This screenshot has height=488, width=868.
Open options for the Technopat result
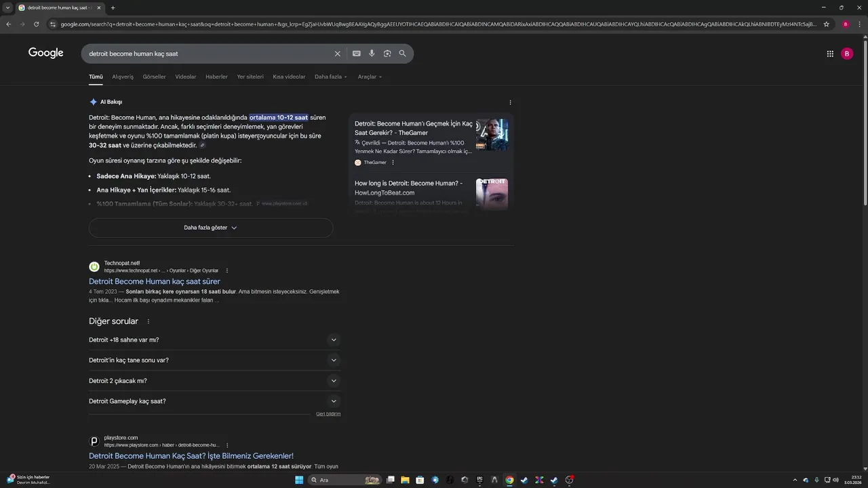[227, 270]
